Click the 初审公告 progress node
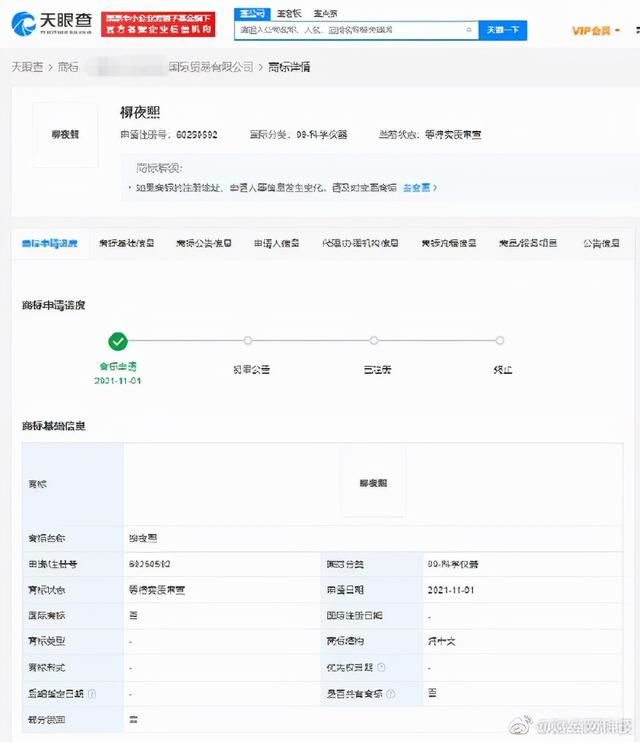Screen dimensions: 640x742 click(248, 341)
